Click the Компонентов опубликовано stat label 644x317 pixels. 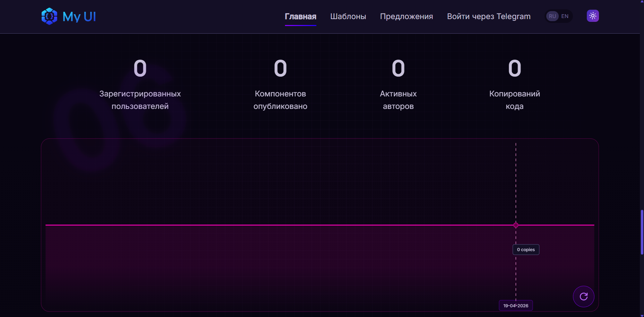coord(280,100)
